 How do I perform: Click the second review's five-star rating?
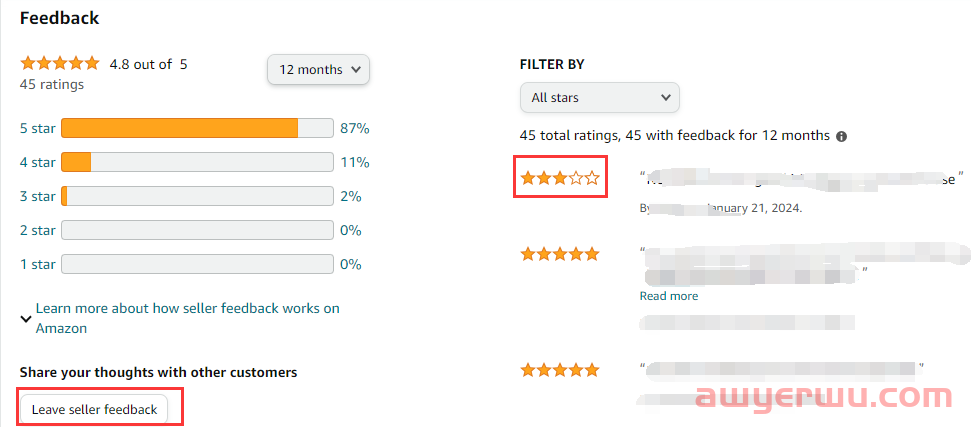click(560, 254)
